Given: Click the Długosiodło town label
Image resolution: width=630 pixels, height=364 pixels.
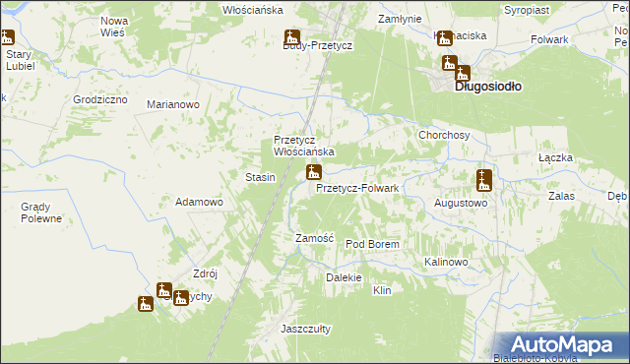Looking at the screenshot, I should click(488, 87).
